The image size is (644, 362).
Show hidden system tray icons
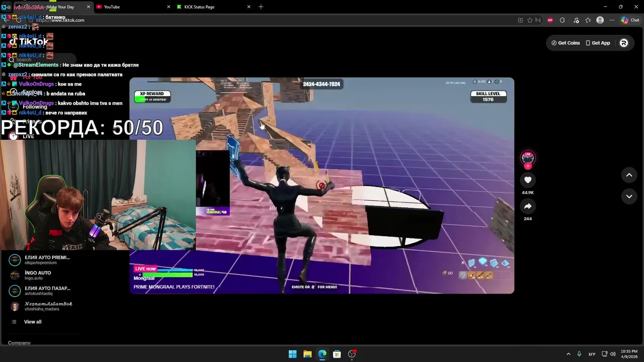pos(569,354)
